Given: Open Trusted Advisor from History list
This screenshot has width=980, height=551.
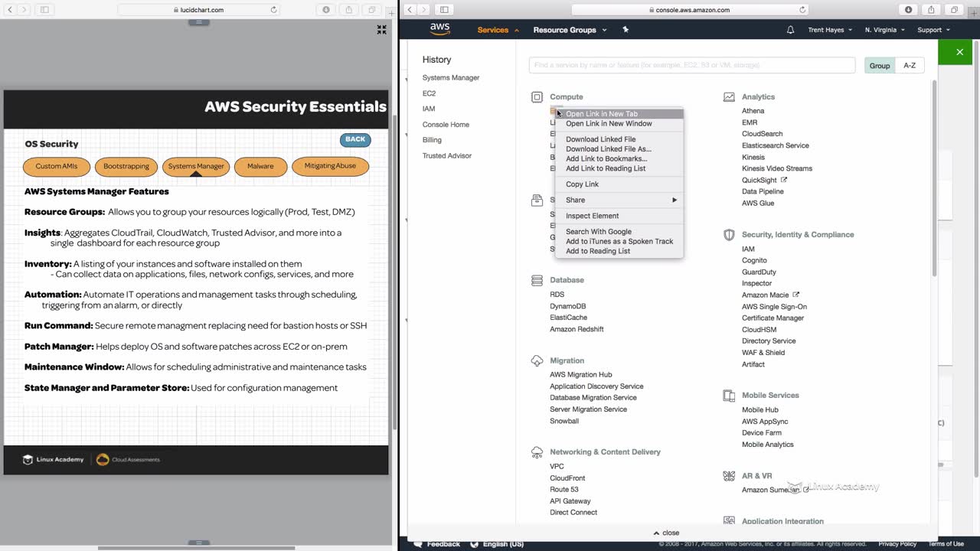Looking at the screenshot, I should tap(447, 156).
